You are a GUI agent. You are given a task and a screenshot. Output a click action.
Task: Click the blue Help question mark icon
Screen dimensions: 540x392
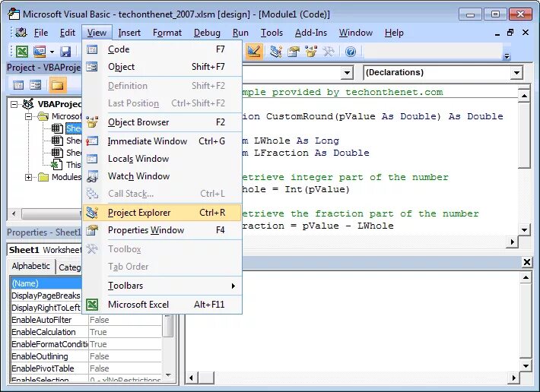coord(351,52)
